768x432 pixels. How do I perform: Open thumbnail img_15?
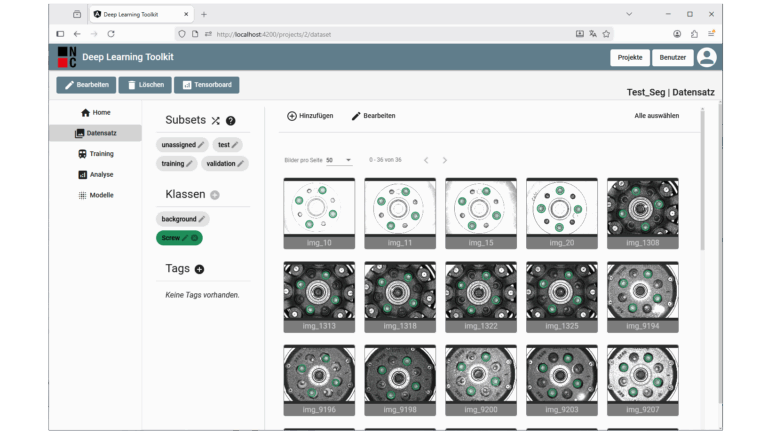480,213
